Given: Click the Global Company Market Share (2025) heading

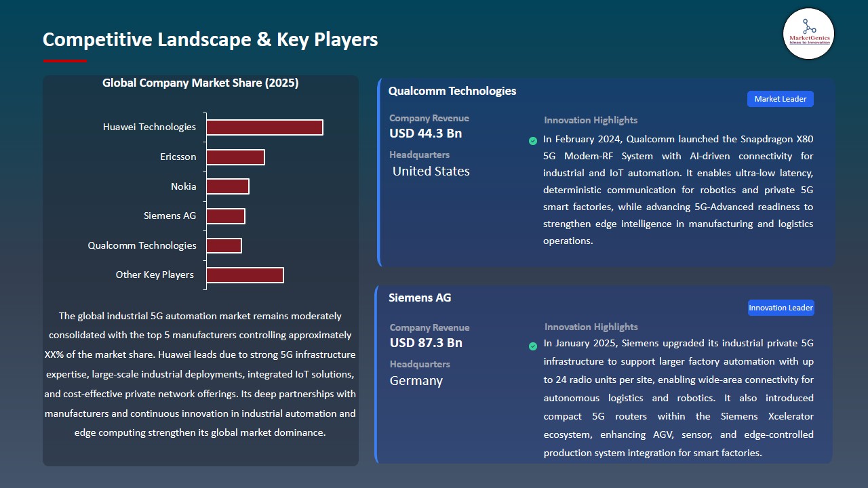Looking at the screenshot, I should tap(201, 83).
